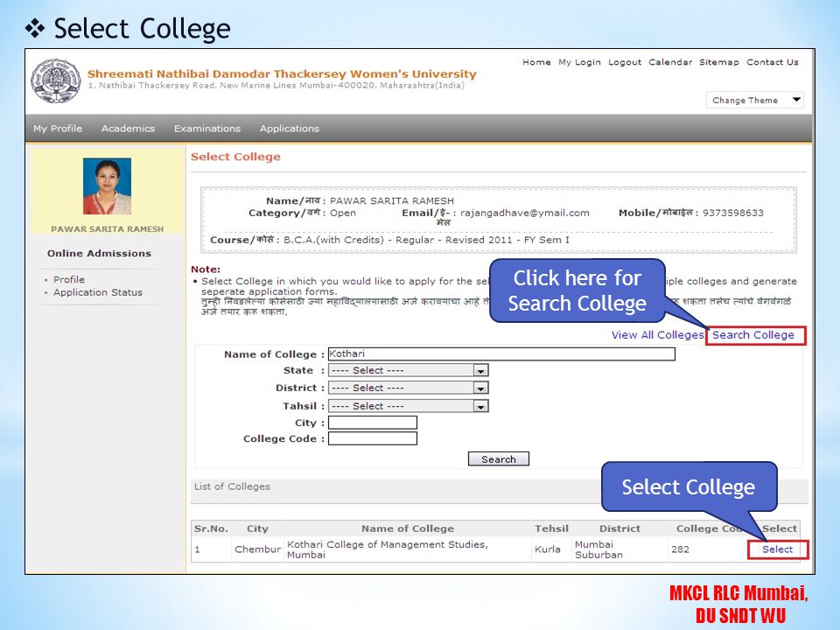Focus the Name of College field

501,353
